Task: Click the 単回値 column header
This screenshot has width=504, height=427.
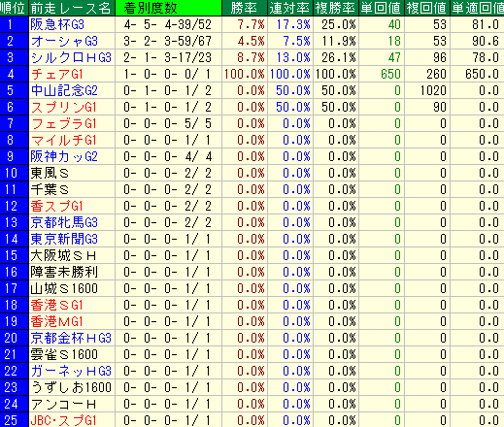Action: (x=382, y=8)
